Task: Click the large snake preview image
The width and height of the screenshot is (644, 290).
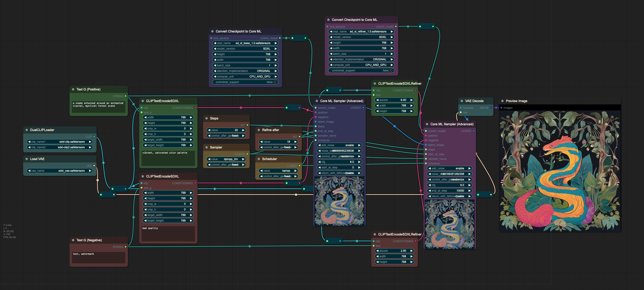Action: [560, 171]
